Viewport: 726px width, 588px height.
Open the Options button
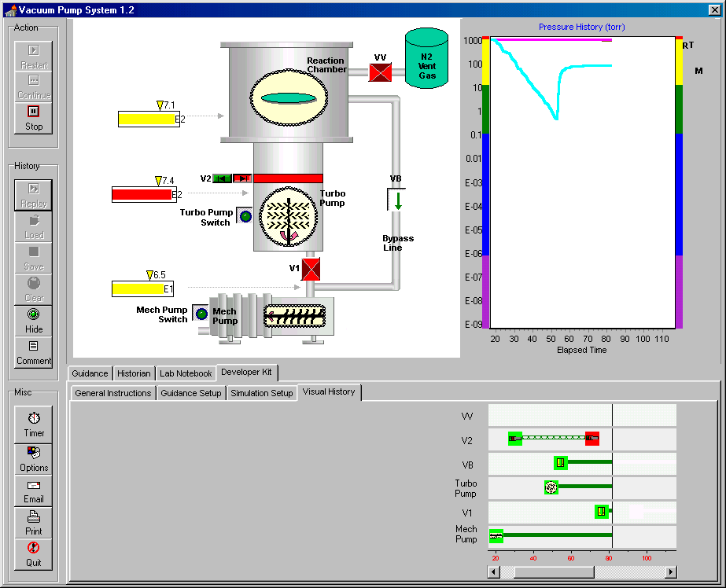33,460
